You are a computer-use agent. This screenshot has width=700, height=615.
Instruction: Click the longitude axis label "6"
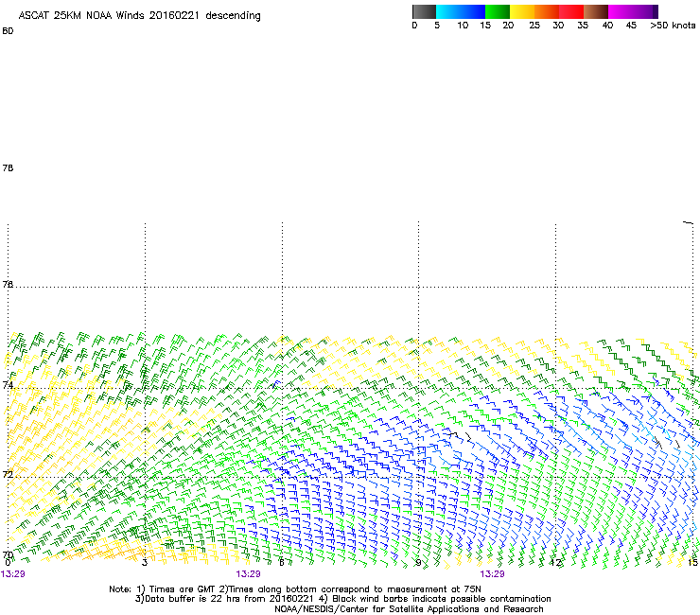[x=281, y=562]
